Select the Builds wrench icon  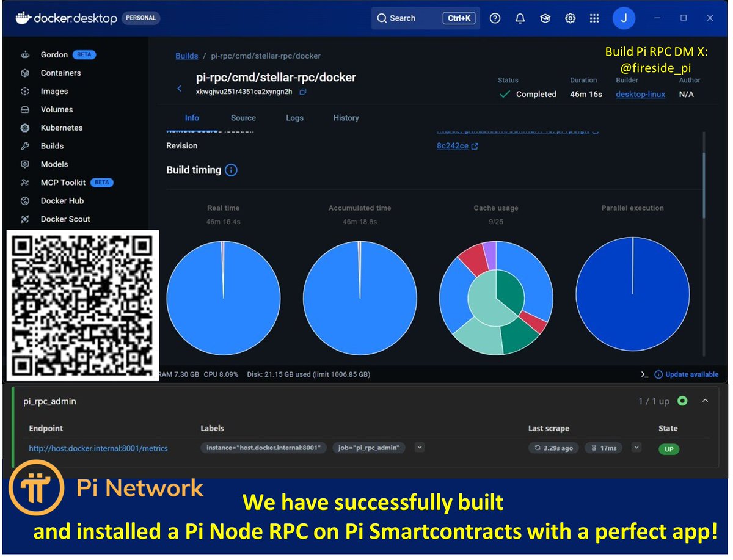25,146
